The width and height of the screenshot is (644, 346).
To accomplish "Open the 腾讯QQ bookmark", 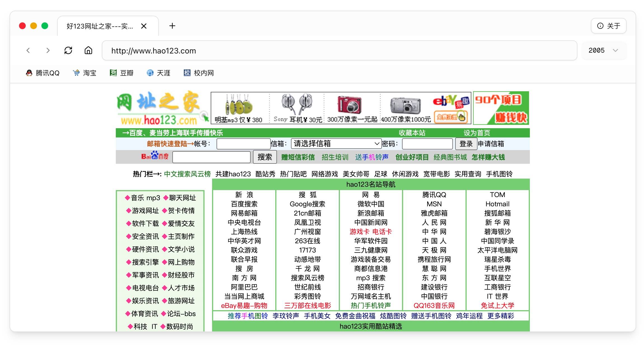I will (43, 73).
